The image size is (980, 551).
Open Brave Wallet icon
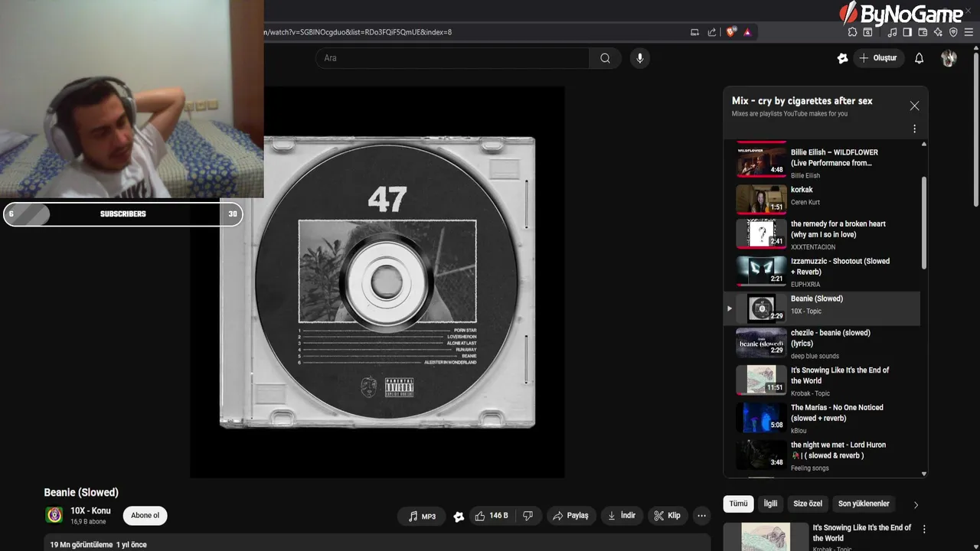[x=923, y=32]
